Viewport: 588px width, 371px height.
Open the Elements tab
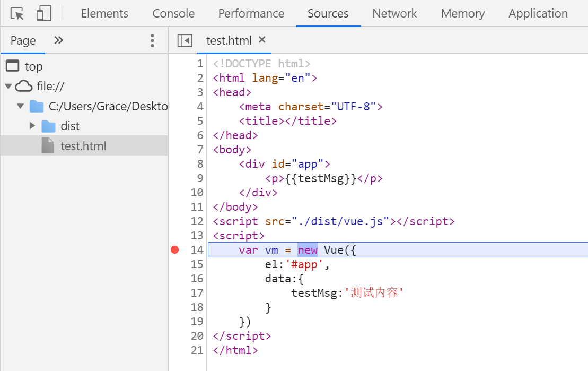104,13
